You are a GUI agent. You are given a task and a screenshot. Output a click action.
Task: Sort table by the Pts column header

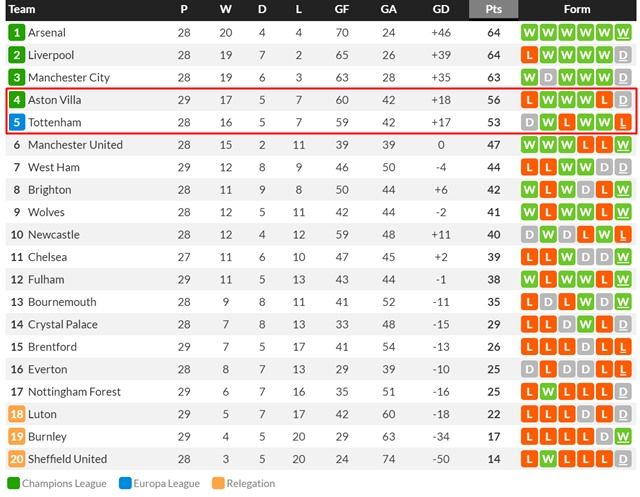pos(493,9)
